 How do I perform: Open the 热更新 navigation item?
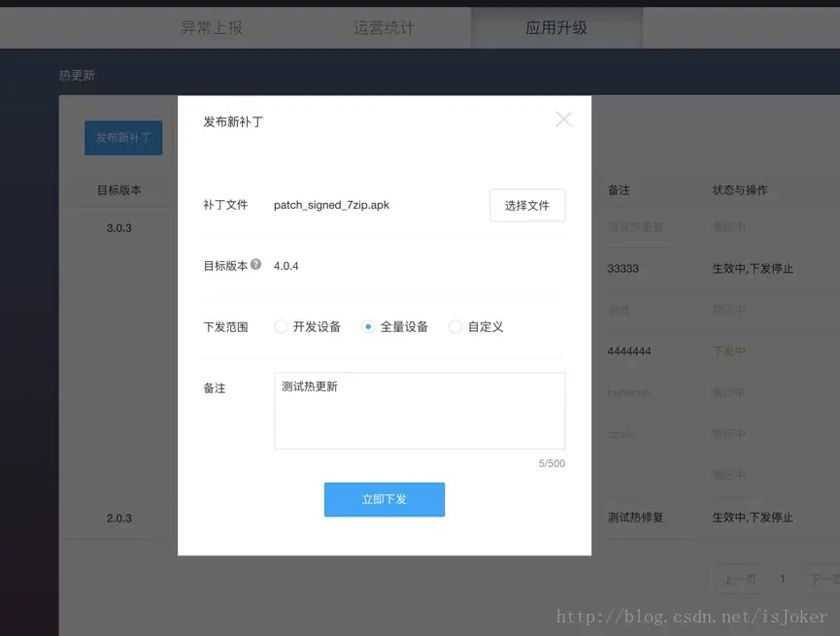click(x=77, y=74)
